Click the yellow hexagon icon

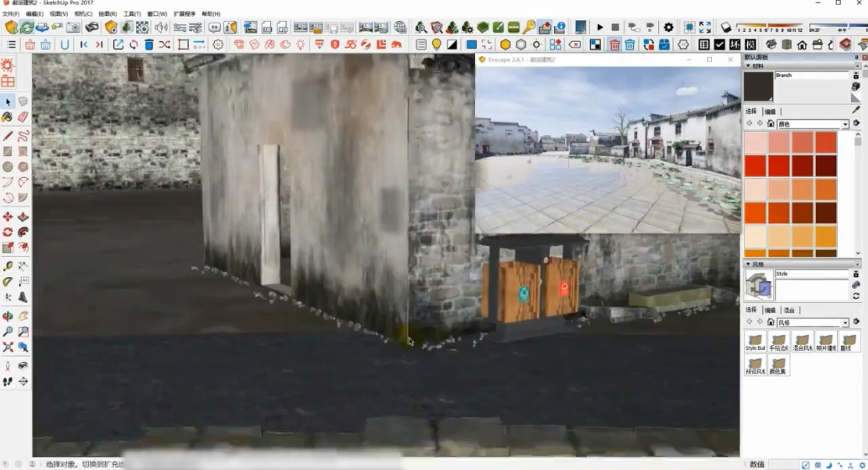click(505, 44)
